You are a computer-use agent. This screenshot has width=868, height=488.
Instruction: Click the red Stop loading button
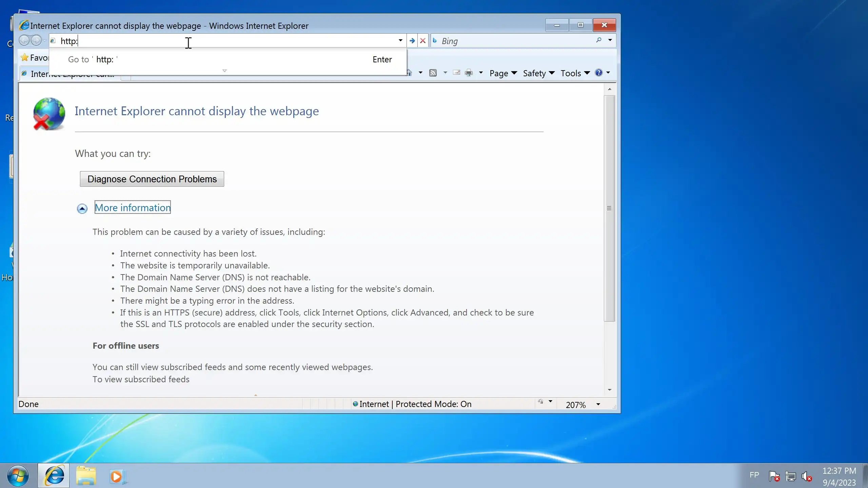click(x=423, y=41)
